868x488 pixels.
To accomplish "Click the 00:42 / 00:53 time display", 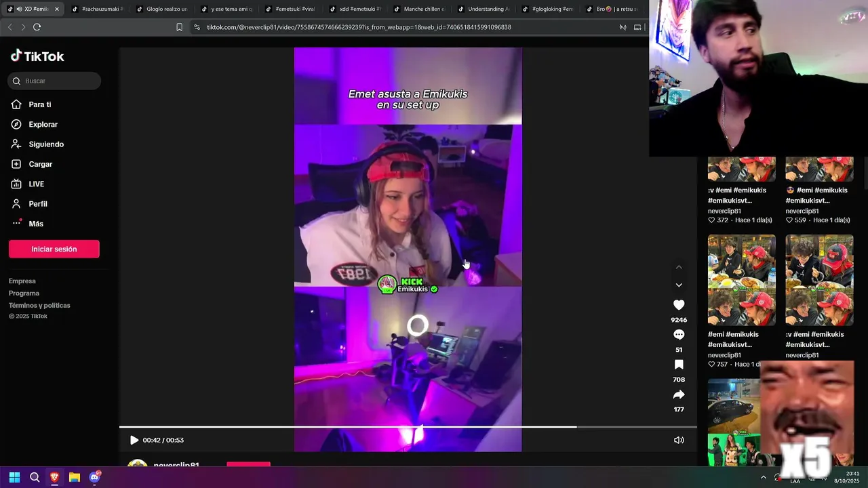I will [x=163, y=440].
